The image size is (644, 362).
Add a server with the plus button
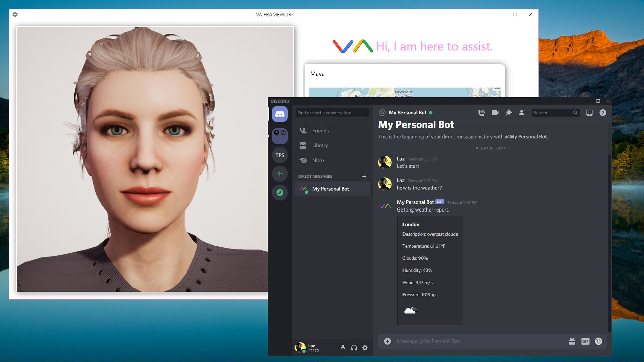[x=280, y=174]
